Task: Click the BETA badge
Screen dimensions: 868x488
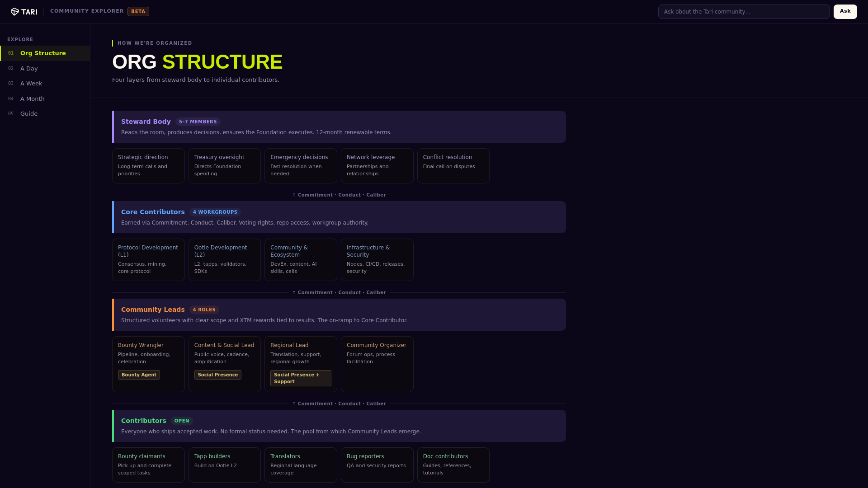Action: 138,12
